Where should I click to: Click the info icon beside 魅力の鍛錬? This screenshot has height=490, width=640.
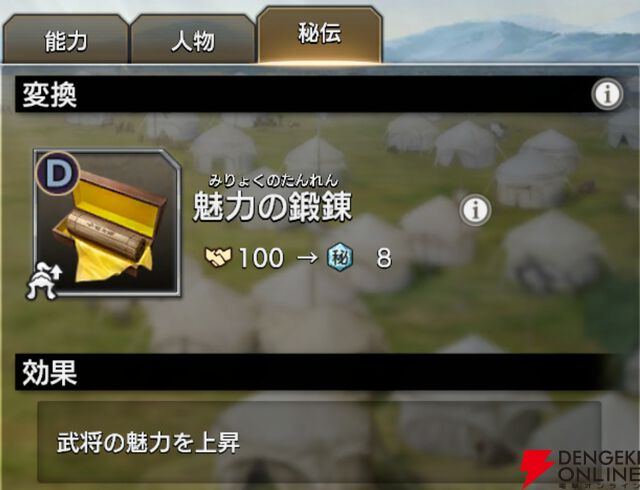(475, 210)
